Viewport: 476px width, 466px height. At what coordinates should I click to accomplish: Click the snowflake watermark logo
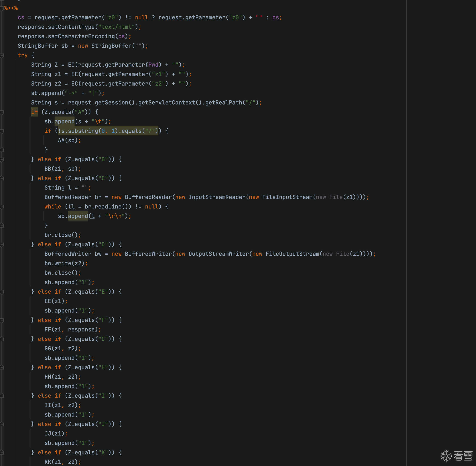tap(446, 456)
